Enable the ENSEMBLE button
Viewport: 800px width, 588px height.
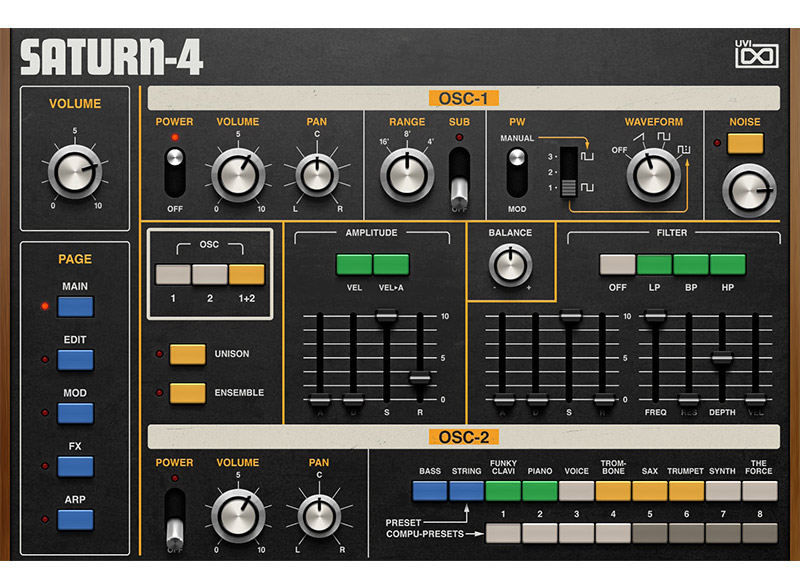coord(188,393)
